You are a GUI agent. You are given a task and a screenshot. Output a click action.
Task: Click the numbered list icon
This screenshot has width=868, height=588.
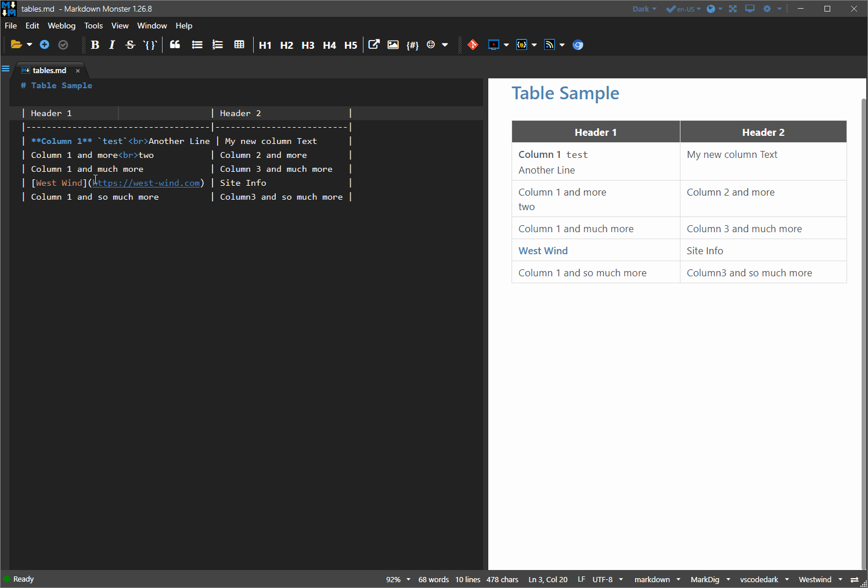click(218, 45)
